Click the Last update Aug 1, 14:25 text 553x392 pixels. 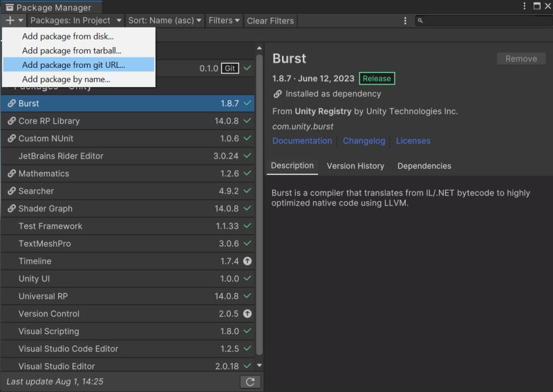pos(55,382)
